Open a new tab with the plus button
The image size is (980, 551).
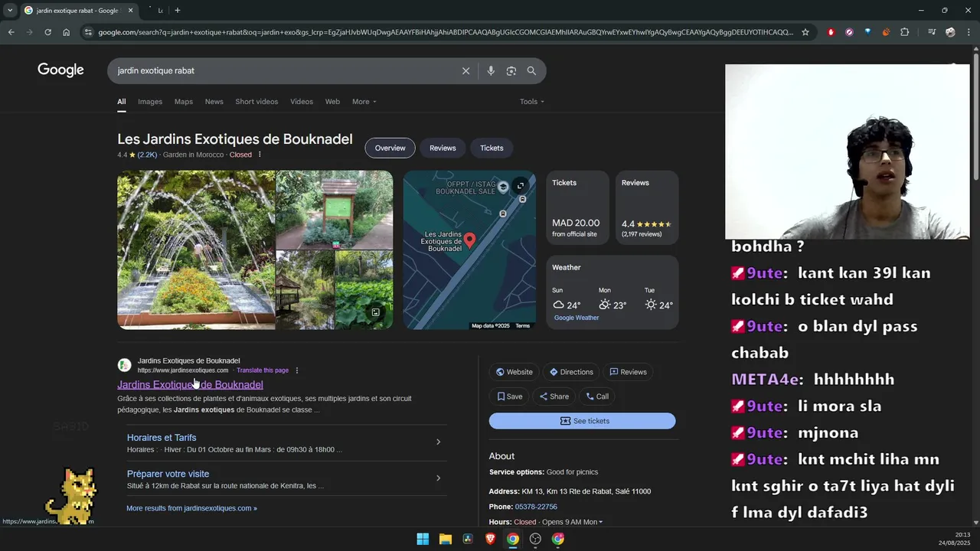coord(178,10)
